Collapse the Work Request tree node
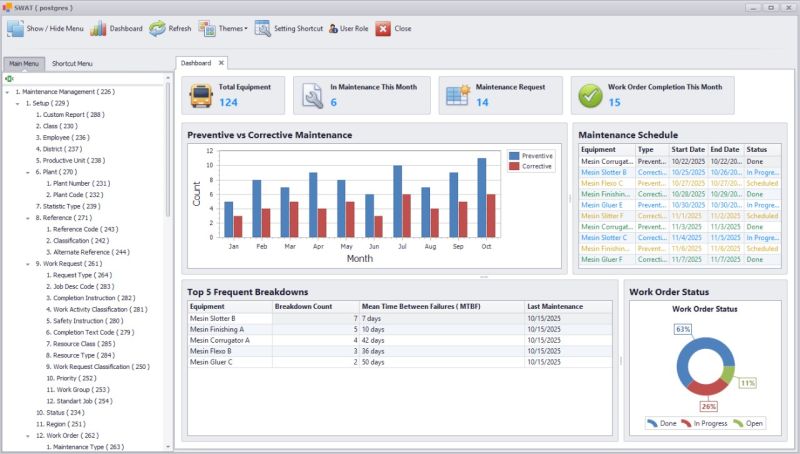Screen dimensions: 800x454 pyautogui.click(x=28, y=264)
